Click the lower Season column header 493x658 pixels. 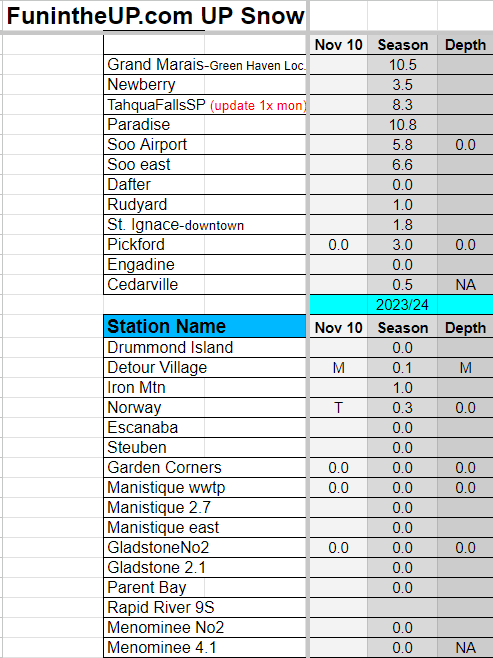tap(402, 327)
